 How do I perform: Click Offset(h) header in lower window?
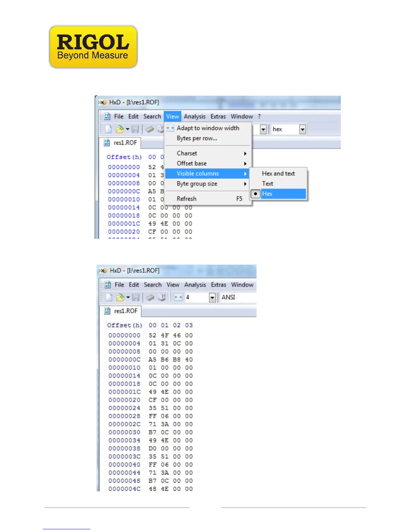[x=125, y=325]
